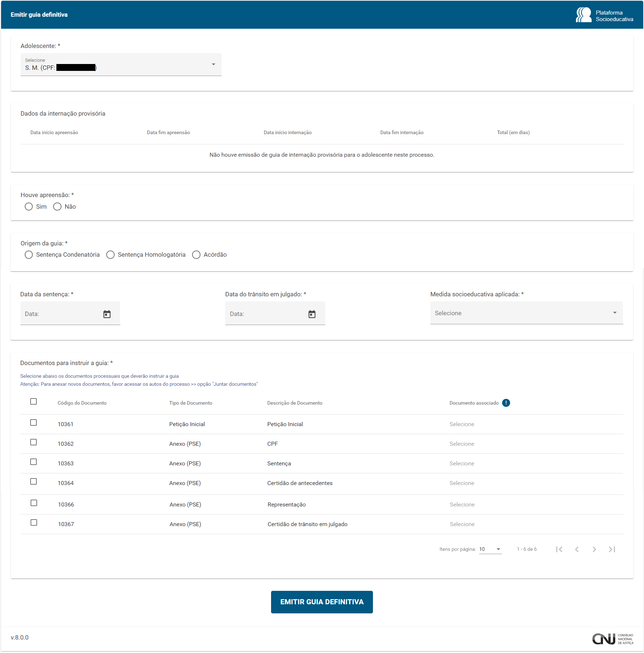Image resolution: width=644 pixels, height=653 pixels.
Task: Click EMITIR GUIA DEFINITIVA button
Action: click(322, 602)
